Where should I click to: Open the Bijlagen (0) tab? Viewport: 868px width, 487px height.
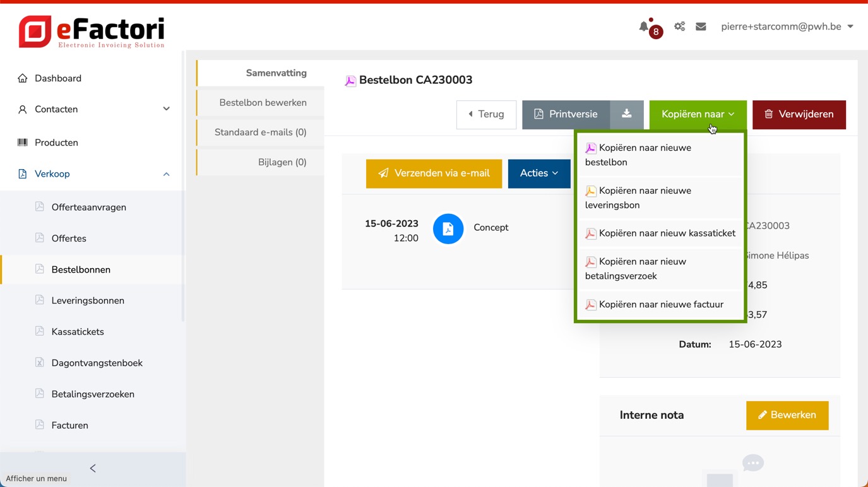click(282, 162)
